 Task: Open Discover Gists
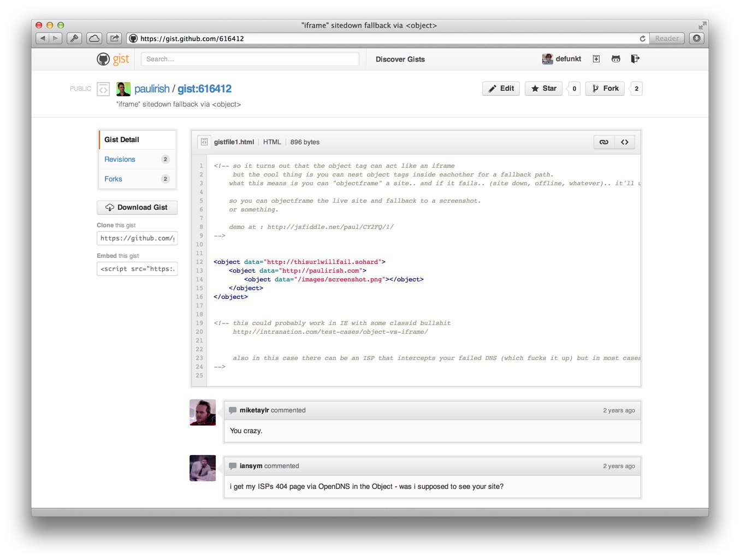point(400,59)
